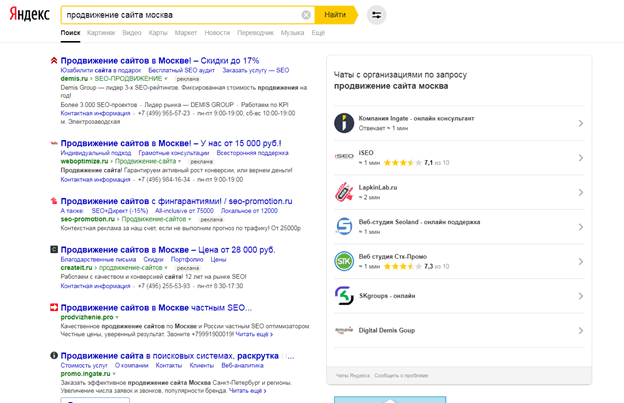
Task: Switch to Видео tab
Action: (132, 33)
